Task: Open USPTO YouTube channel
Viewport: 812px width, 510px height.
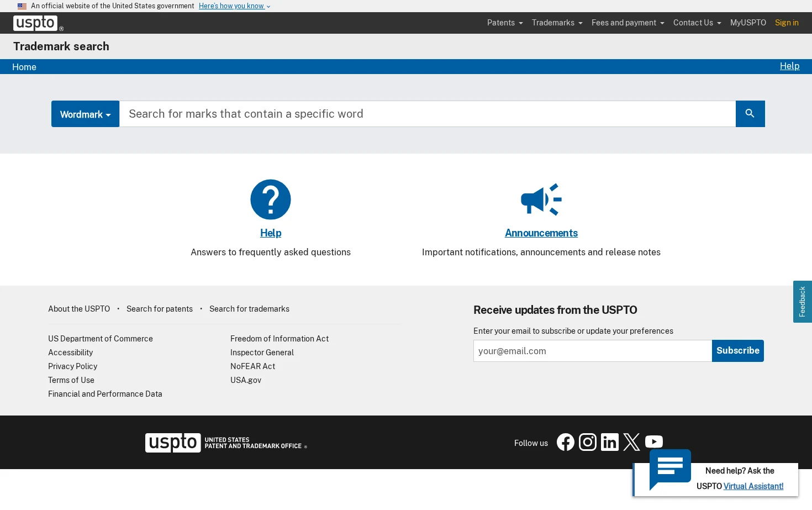Action: pyautogui.click(x=654, y=442)
